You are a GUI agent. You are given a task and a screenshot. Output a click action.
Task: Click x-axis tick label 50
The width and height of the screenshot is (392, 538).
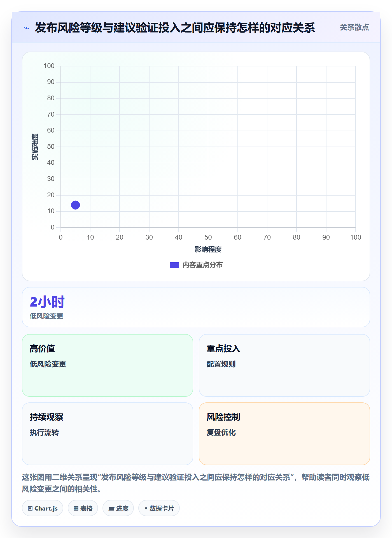tap(208, 237)
